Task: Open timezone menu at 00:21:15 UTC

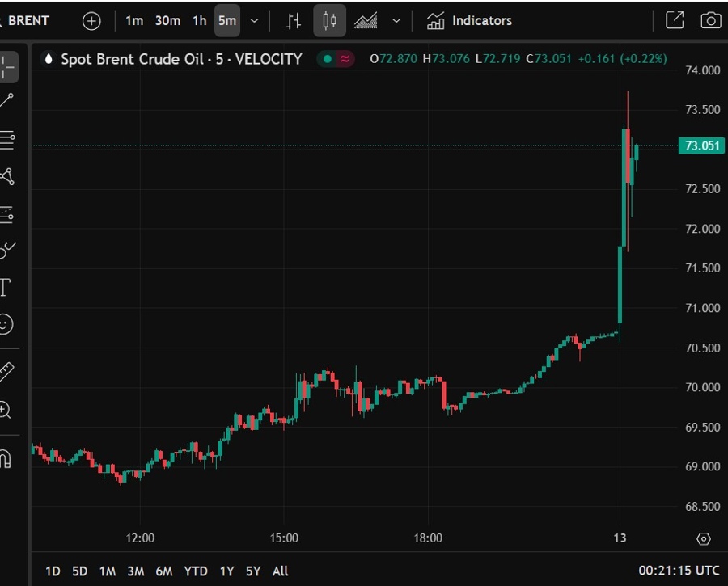Action: 679,571
